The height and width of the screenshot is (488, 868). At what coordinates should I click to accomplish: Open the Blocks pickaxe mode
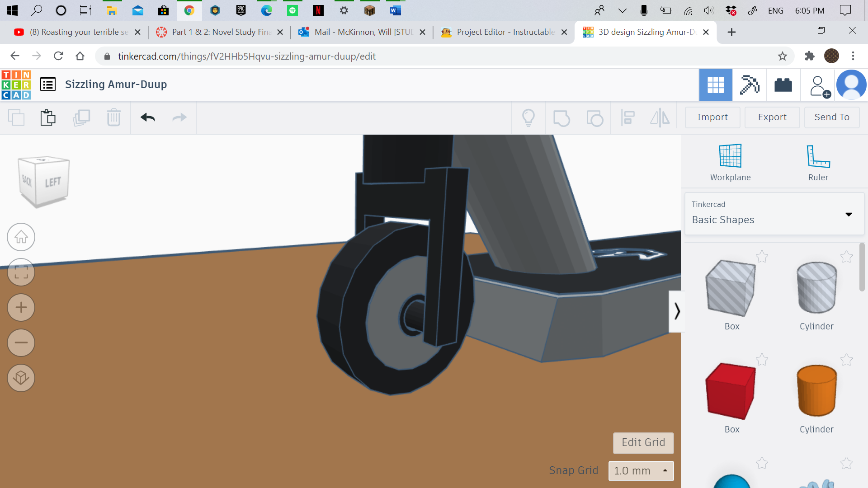click(750, 85)
